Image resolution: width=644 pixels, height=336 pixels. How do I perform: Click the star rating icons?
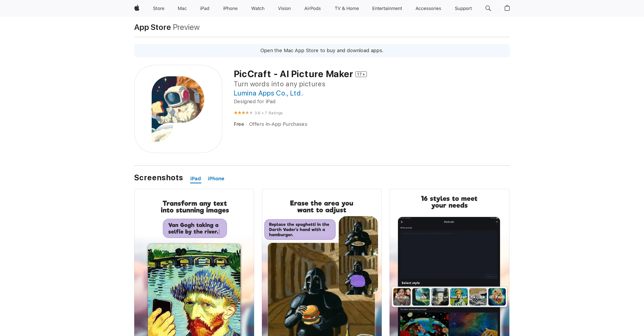pos(243,113)
